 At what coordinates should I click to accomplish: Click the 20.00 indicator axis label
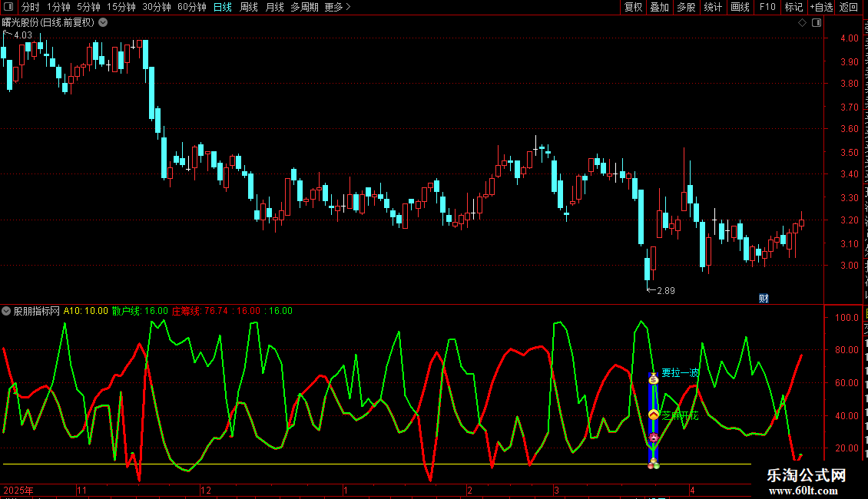pyautogui.click(x=847, y=448)
